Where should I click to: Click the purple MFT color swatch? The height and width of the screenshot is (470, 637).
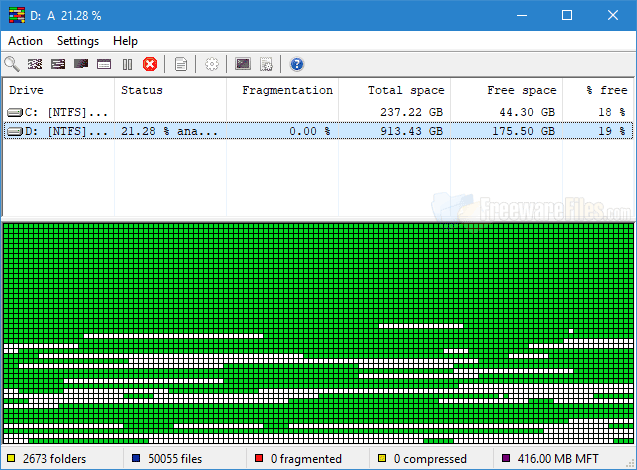[x=506, y=458]
